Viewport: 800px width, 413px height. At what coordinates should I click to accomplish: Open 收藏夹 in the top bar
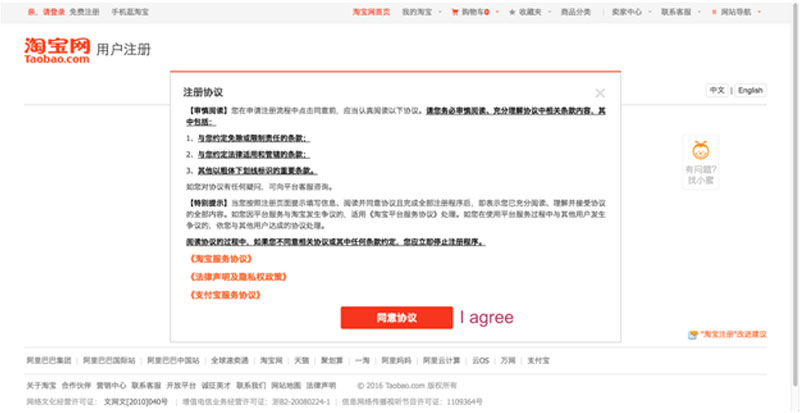pyautogui.click(x=530, y=12)
